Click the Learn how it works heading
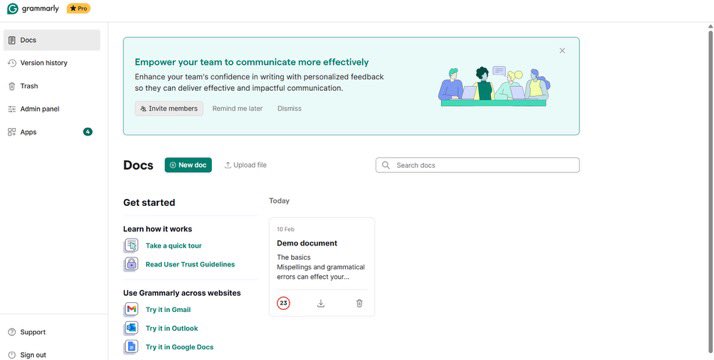Image resolution: width=714 pixels, height=360 pixels. [158, 229]
